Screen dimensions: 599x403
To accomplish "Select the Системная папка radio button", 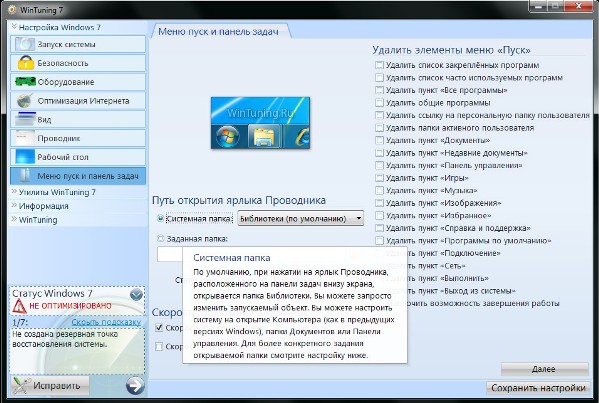I will (x=160, y=218).
